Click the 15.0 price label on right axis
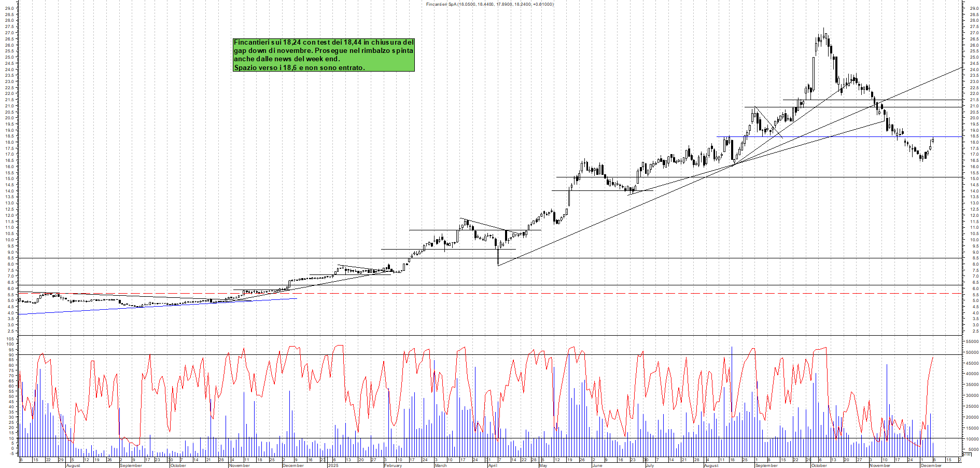The height and width of the screenshot is (468, 980). pos(974,179)
